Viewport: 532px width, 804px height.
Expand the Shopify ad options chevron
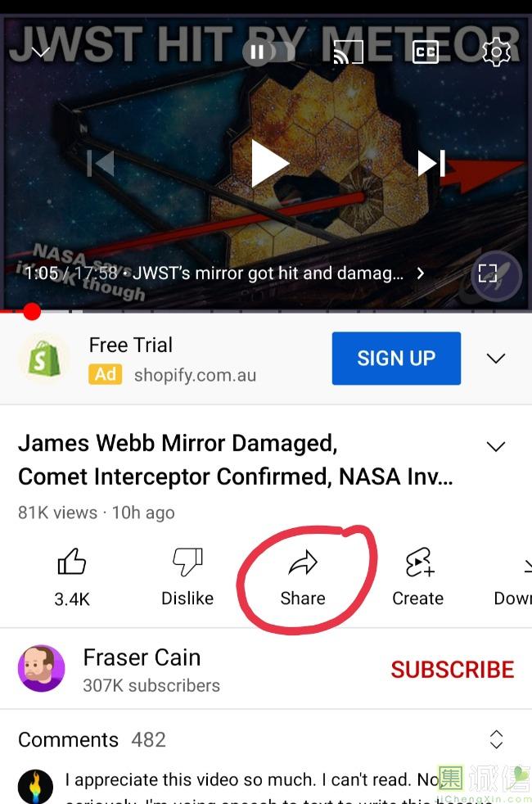click(x=496, y=358)
